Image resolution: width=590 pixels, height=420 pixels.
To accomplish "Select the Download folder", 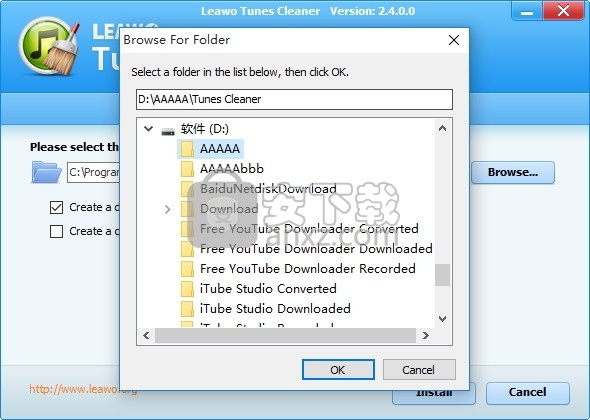I will (229, 208).
